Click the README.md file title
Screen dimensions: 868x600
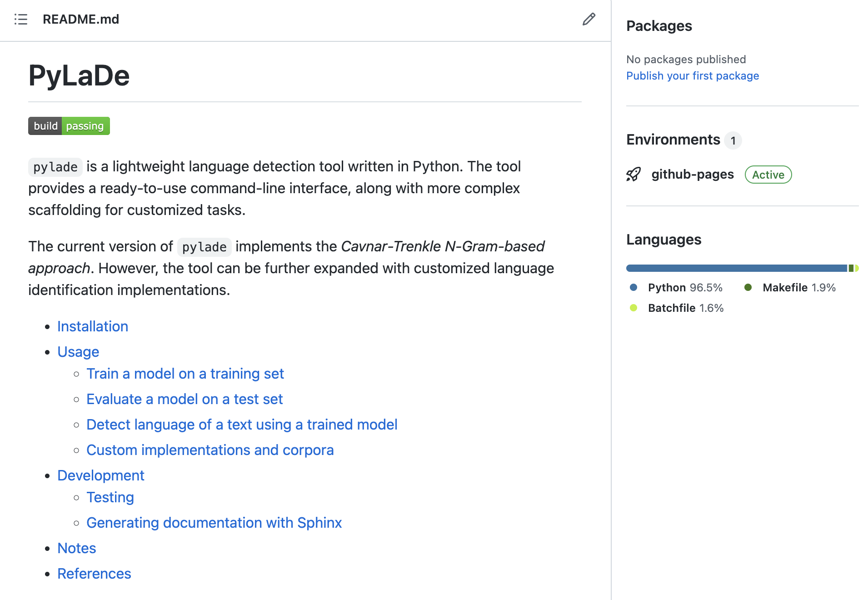click(x=81, y=19)
